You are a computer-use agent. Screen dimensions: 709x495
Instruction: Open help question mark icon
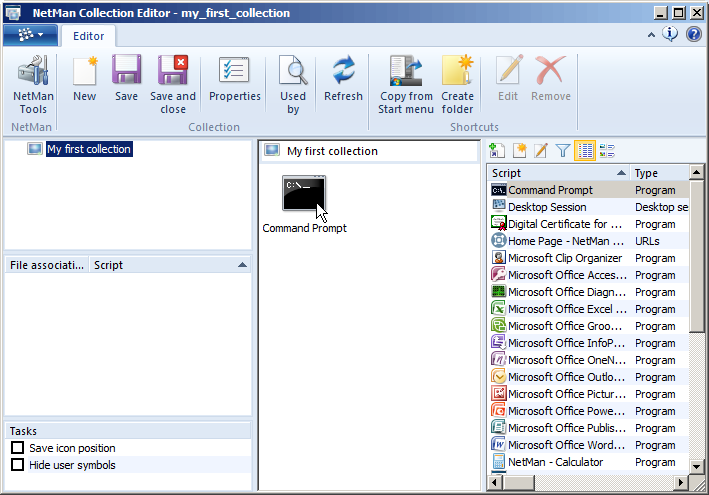tap(694, 34)
